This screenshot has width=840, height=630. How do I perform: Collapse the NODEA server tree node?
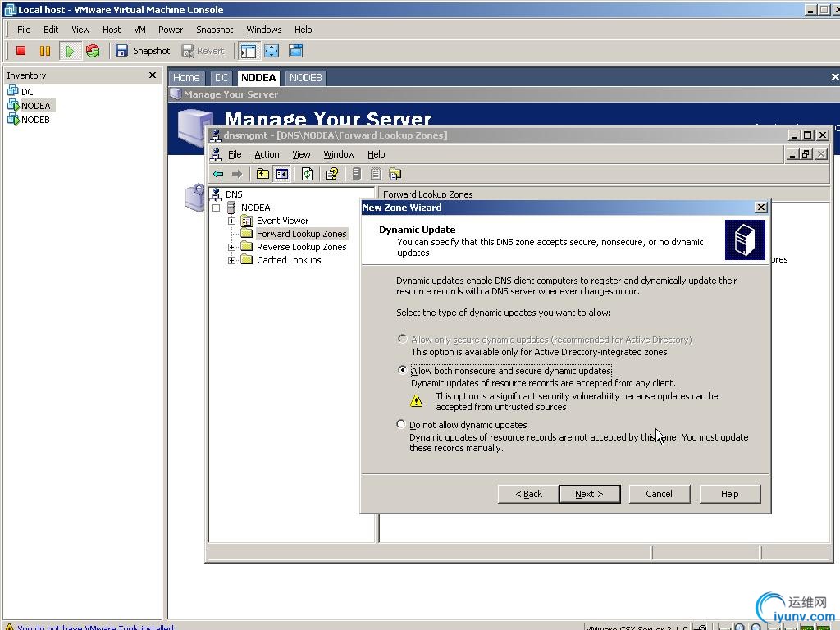point(217,208)
